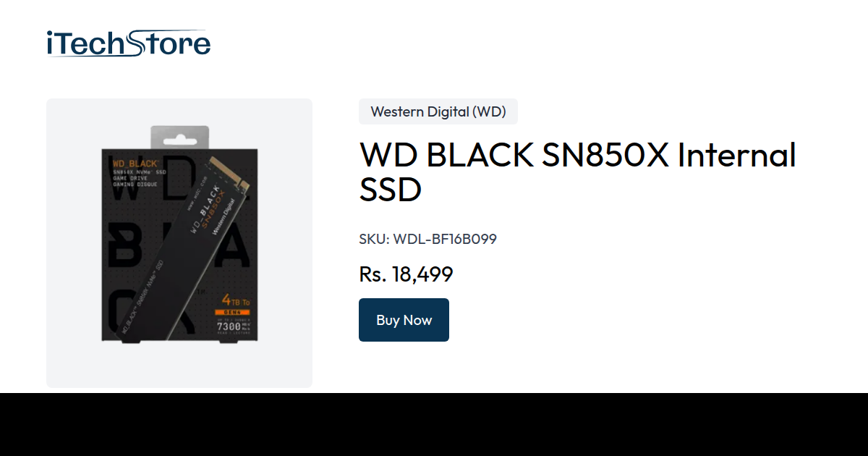Viewport: 868px width, 456px height.
Task: Click the SKU label text
Action: (374, 239)
